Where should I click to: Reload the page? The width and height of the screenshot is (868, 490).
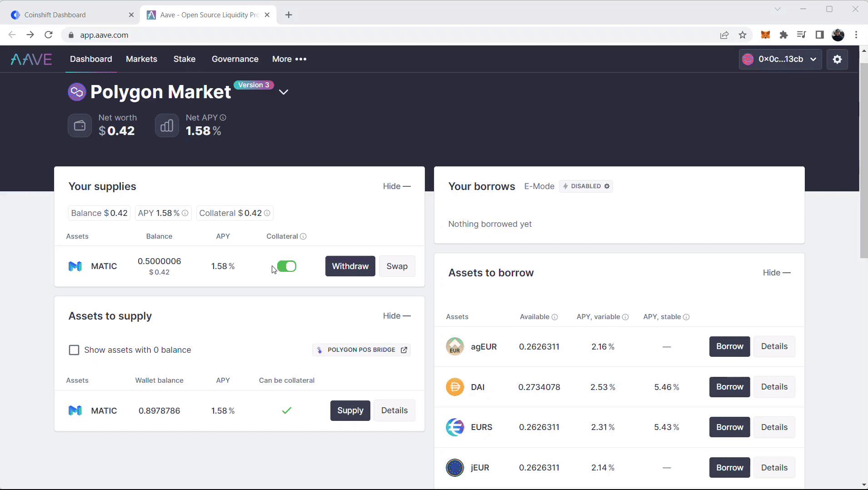(x=49, y=35)
